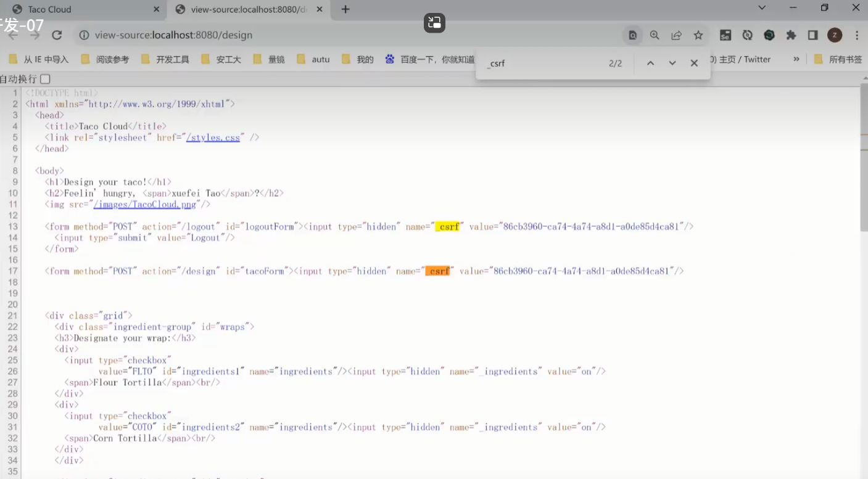This screenshot has height=479, width=868.
Task: Expand the hidden bookmarks overflow chevron
Action: [x=796, y=59]
